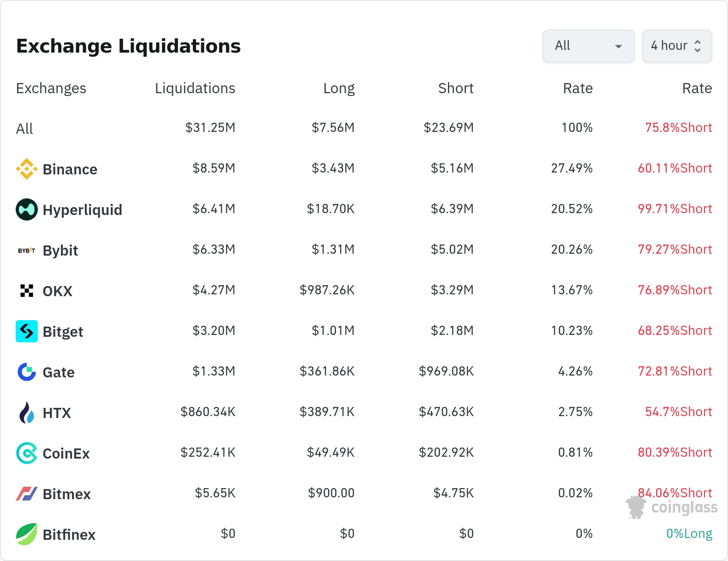
Task: Sort by the Long column header
Action: (339, 88)
